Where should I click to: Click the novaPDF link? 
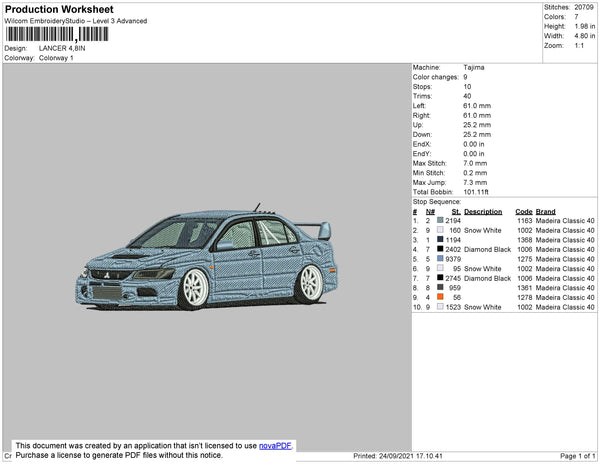point(276,446)
